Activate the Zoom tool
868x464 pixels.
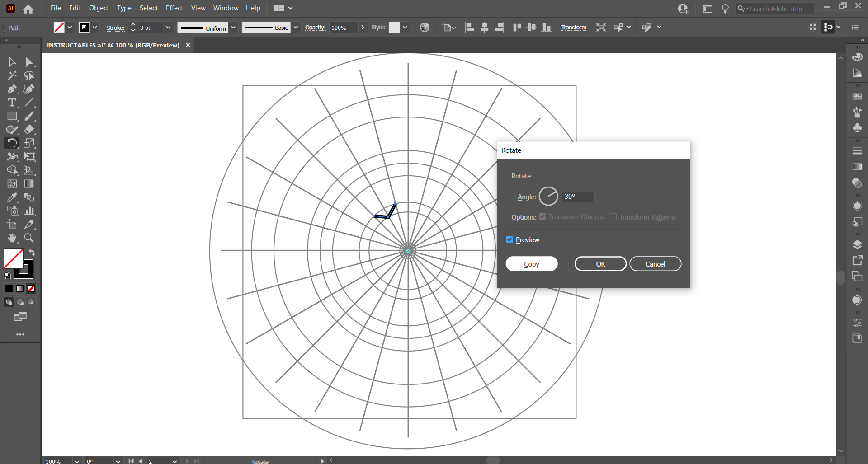29,238
